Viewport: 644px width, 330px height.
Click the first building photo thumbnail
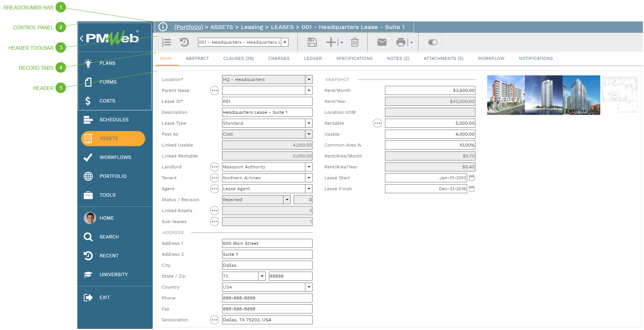(x=506, y=95)
